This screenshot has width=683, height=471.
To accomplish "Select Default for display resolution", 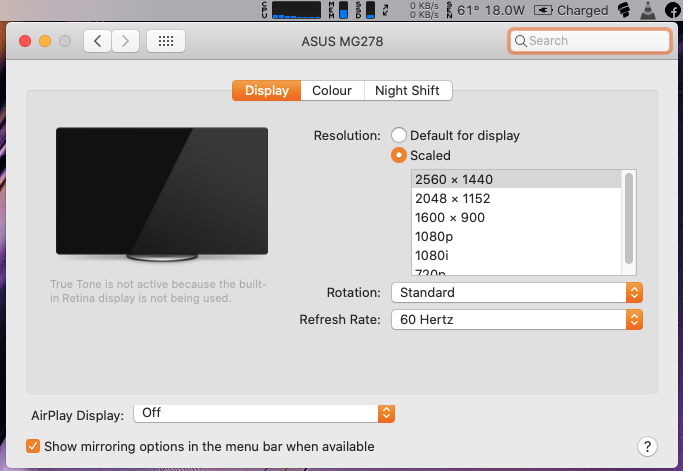I will tap(399, 135).
